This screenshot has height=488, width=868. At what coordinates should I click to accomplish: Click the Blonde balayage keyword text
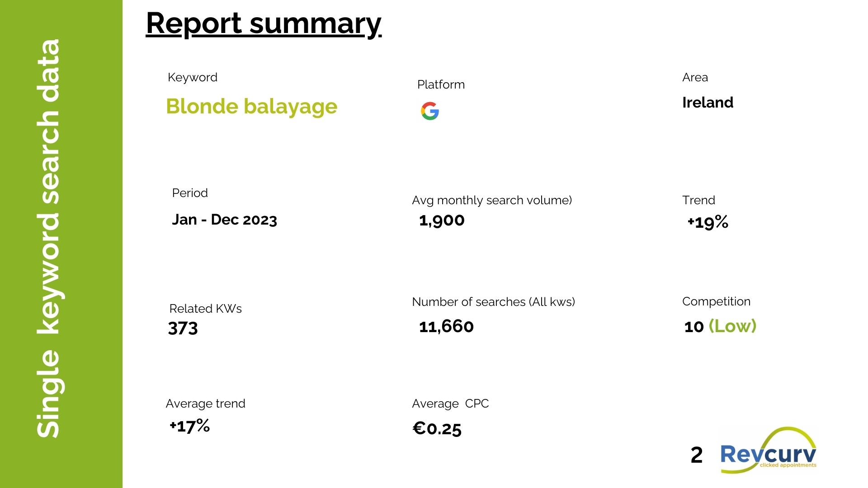click(251, 107)
